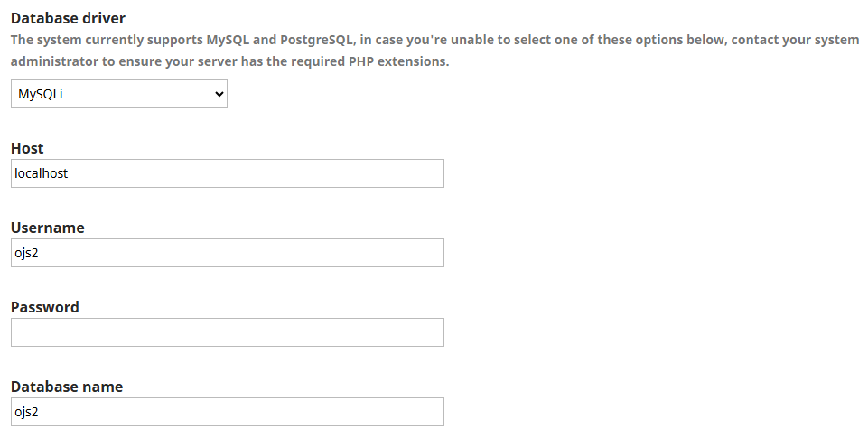This screenshot has height=438, width=868.
Task: Click the "localhost" value in Host field
Action: coord(42,173)
